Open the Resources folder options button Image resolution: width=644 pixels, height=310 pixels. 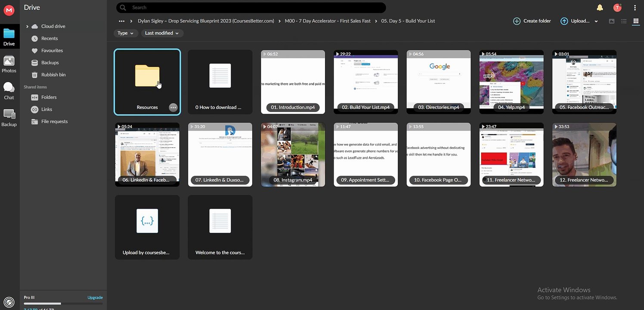pyautogui.click(x=173, y=108)
